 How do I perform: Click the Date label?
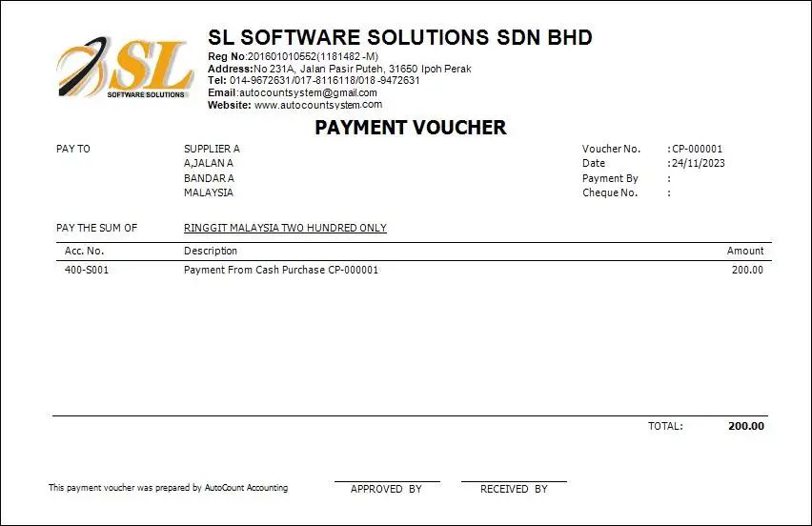[594, 163]
